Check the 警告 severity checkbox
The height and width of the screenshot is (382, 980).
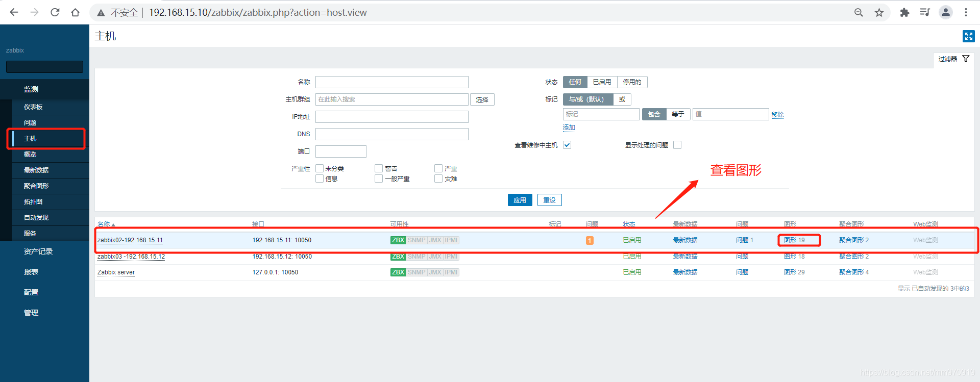click(379, 168)
